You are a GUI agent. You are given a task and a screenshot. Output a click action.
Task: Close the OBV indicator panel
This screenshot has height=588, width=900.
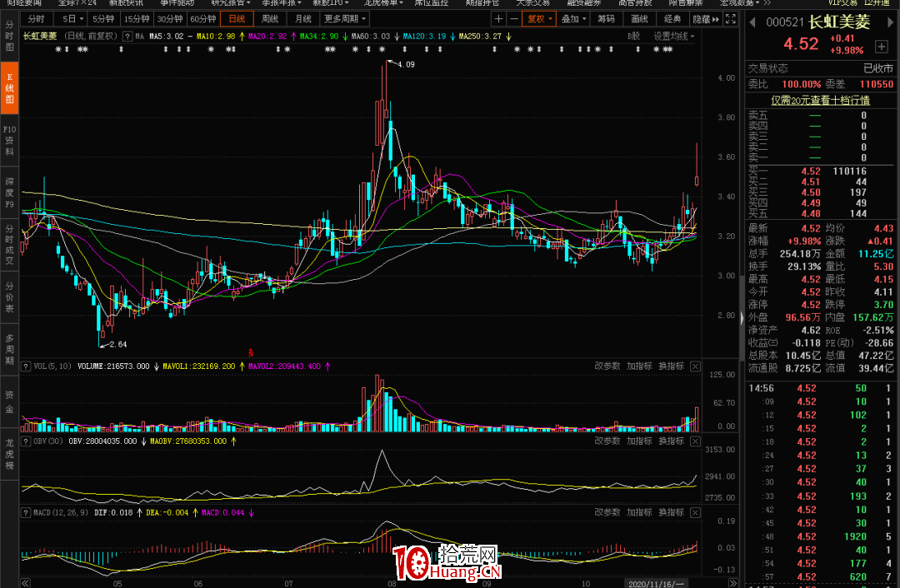click(695, 441)
